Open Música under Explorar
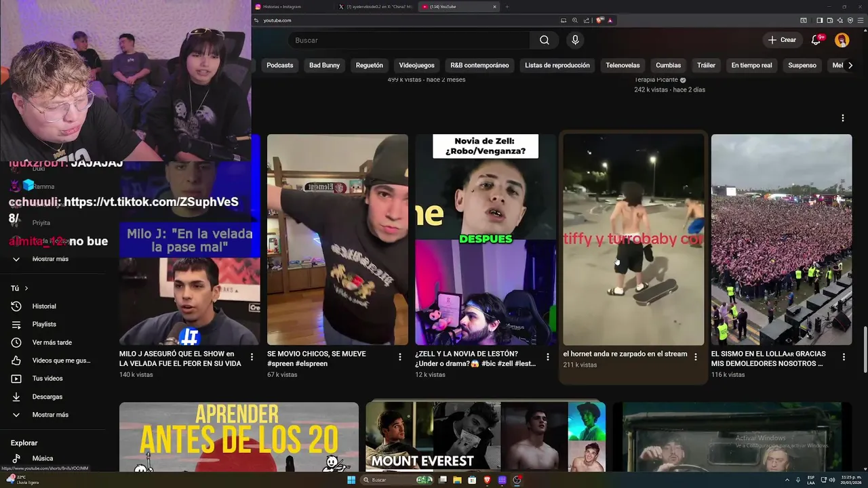Screen dimensions: 868x488 (42, 458)
